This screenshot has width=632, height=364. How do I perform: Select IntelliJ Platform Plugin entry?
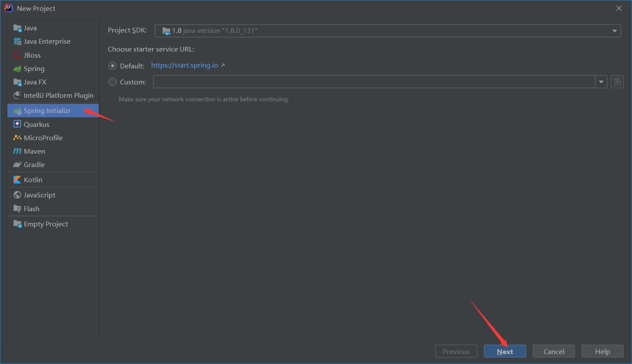[53, 95]
